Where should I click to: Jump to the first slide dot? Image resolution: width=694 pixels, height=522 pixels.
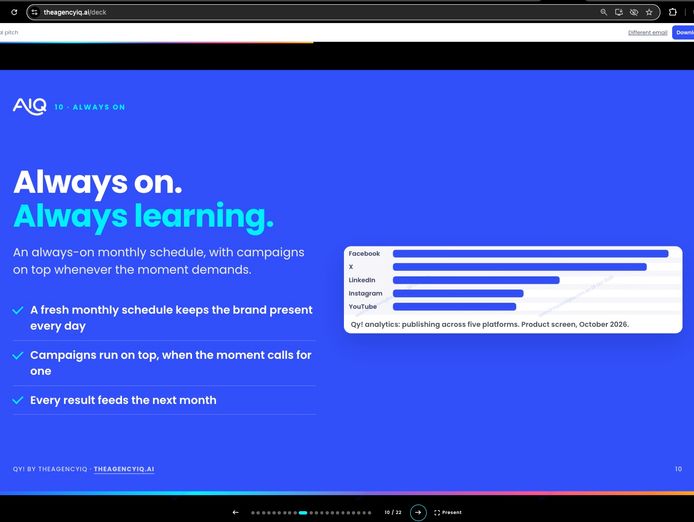click(253, 513)
